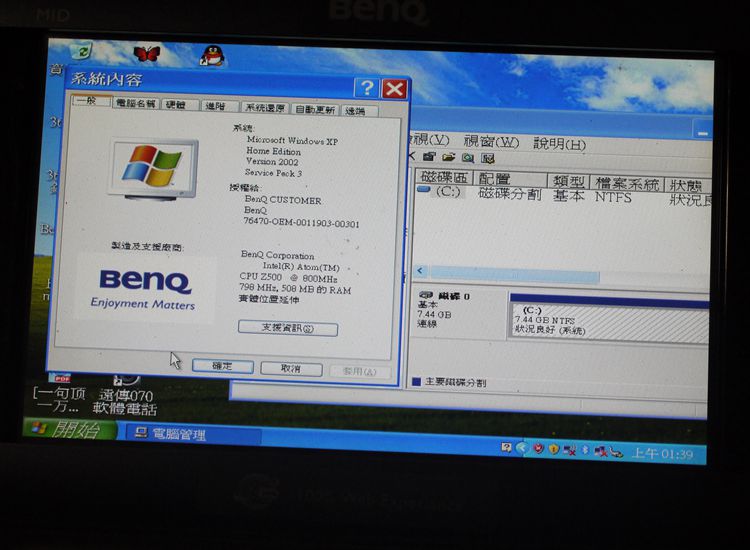
Task: Click the first disconnected network tray icon
Action: pos(569,450)
